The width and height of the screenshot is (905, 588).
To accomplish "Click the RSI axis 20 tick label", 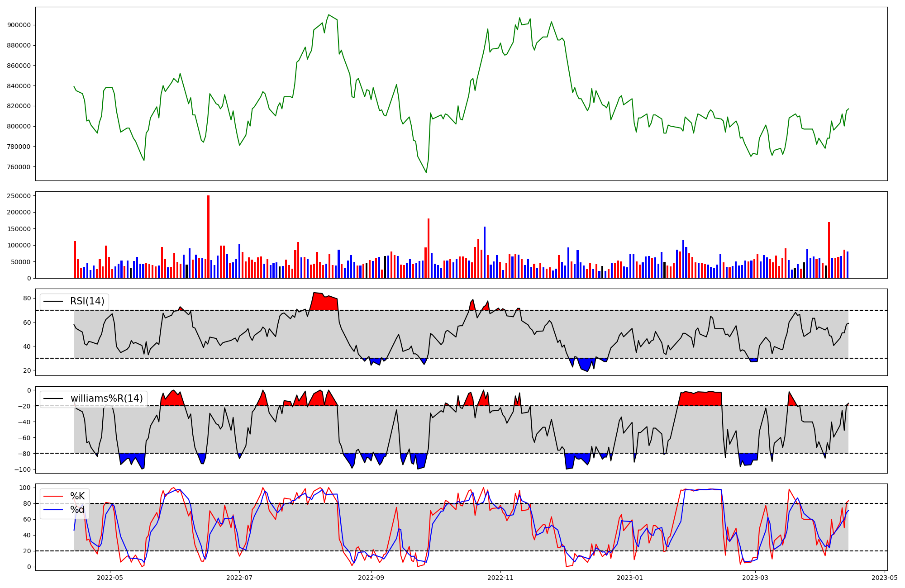I will [27, 370].
